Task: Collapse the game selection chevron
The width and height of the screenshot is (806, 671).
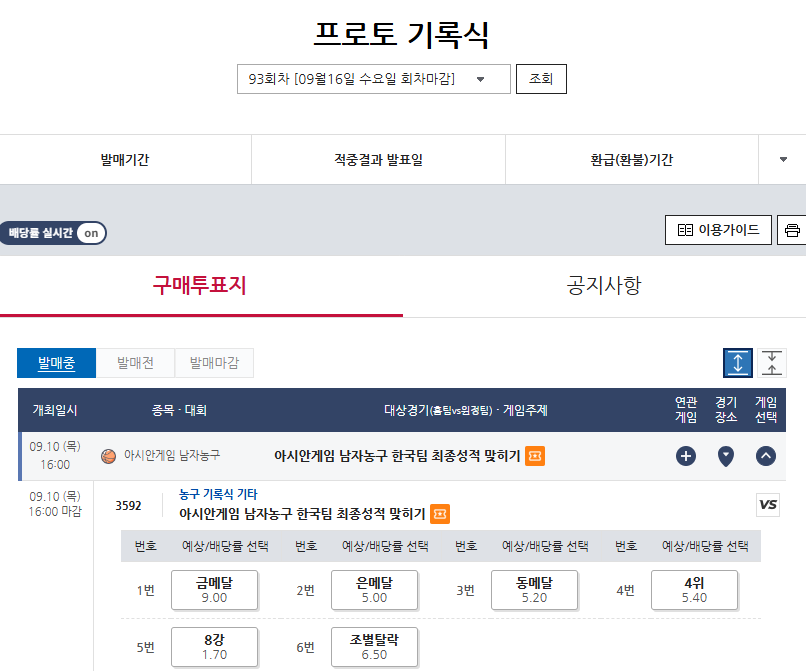Action: 766,456
